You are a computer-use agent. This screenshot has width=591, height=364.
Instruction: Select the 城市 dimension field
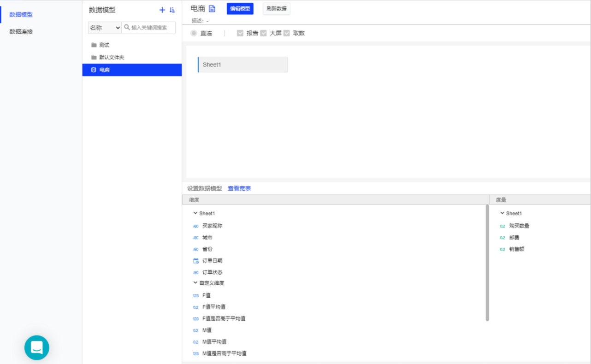point(207,238)
